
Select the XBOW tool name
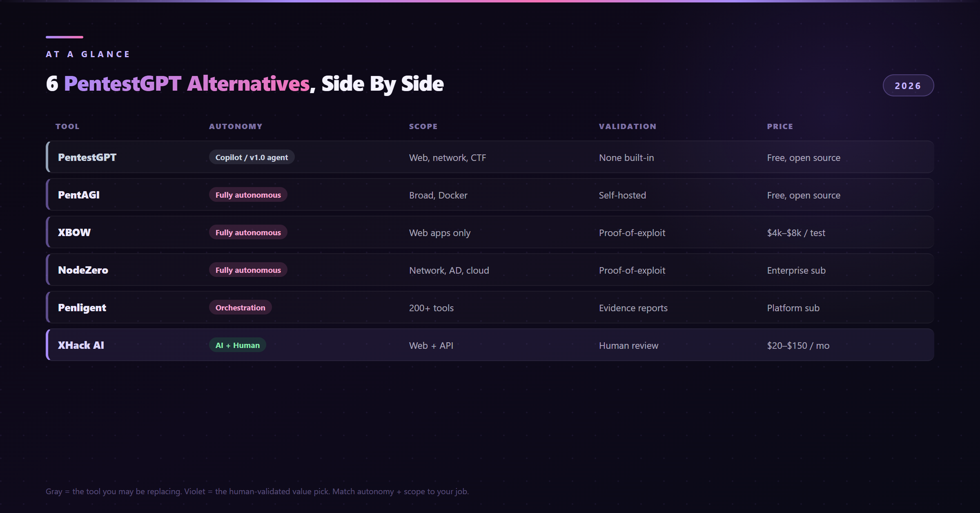74,232
